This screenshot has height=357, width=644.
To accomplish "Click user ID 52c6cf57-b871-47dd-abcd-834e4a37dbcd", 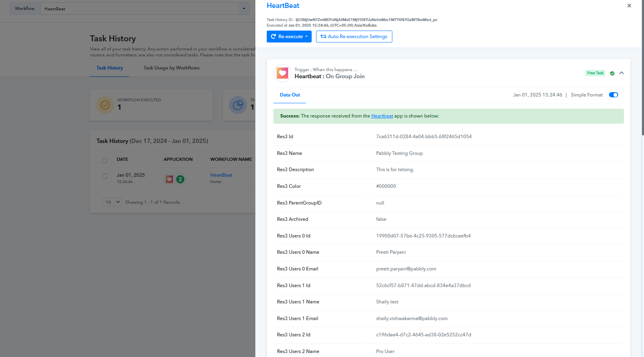I will pyautogui.click(x=423, y=286).
